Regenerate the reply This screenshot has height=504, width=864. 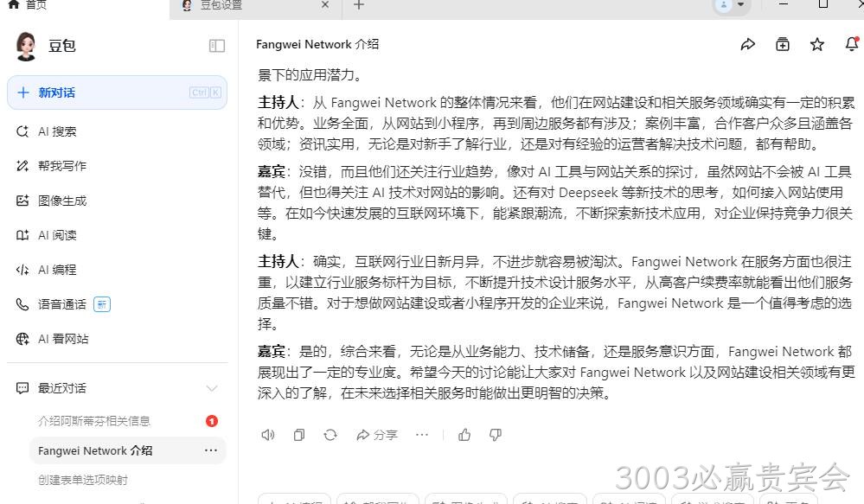(330, 435)
